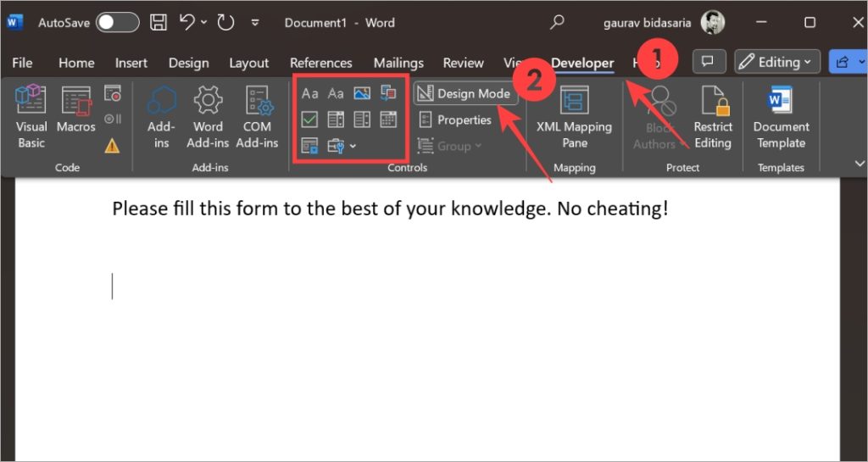Undo the last action
This screenshot has height=462, width=868.
[187, 23]
